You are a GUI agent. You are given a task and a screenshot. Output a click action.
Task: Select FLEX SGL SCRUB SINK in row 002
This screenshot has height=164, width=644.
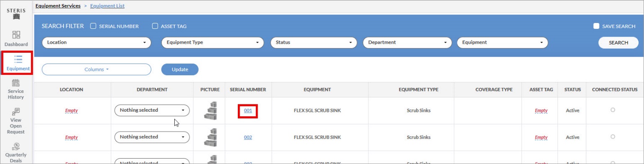click(x=317, y=137)
